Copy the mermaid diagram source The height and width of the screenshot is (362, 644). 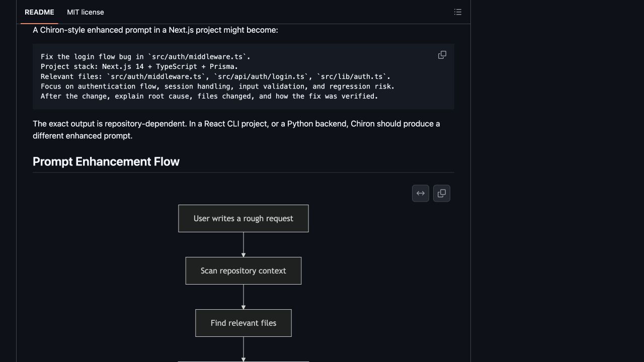tap(442, 193)
